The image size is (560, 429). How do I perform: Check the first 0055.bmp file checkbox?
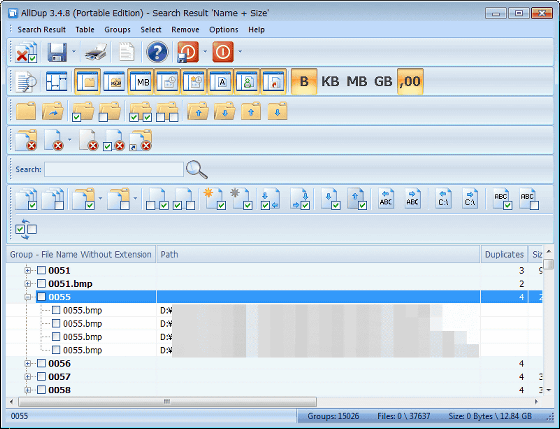click(x=56, y=310)
